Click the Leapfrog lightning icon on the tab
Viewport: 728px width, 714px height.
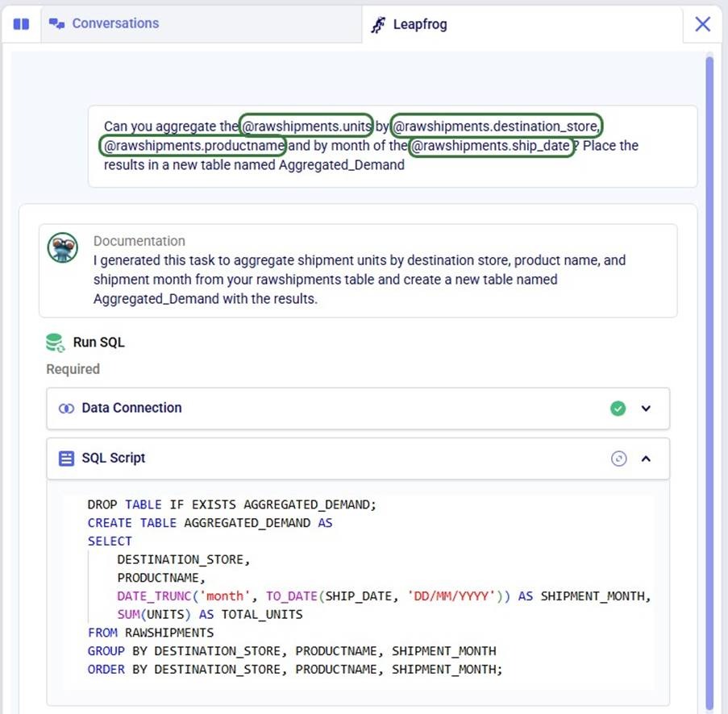tap(376, 24)
